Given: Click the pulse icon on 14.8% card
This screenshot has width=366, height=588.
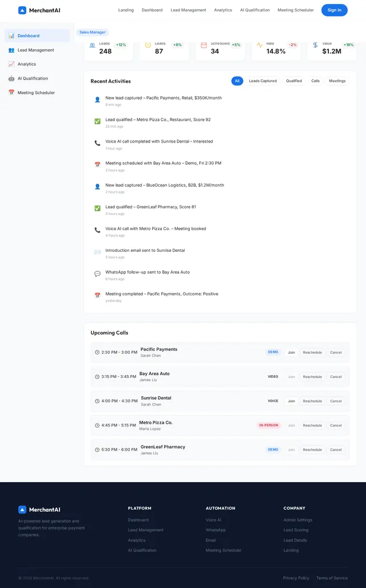Looking at the screenshot, I should click(259, 45).
